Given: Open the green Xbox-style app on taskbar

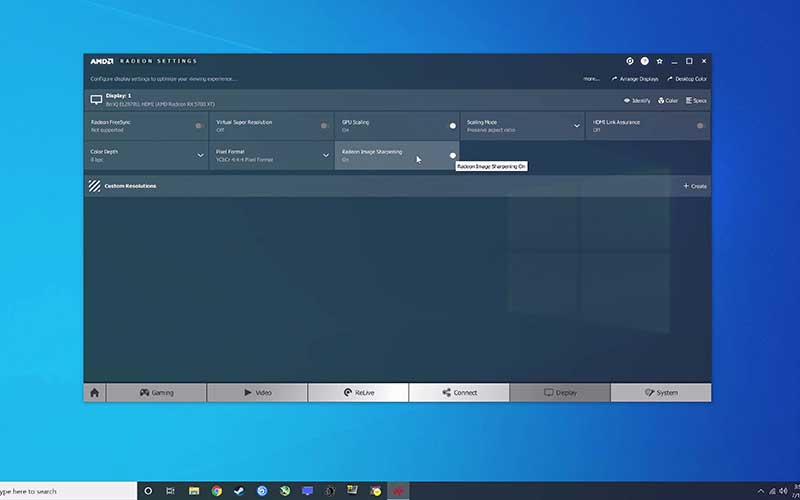Looking at the screenshot, I should click(x=285, y=491).
